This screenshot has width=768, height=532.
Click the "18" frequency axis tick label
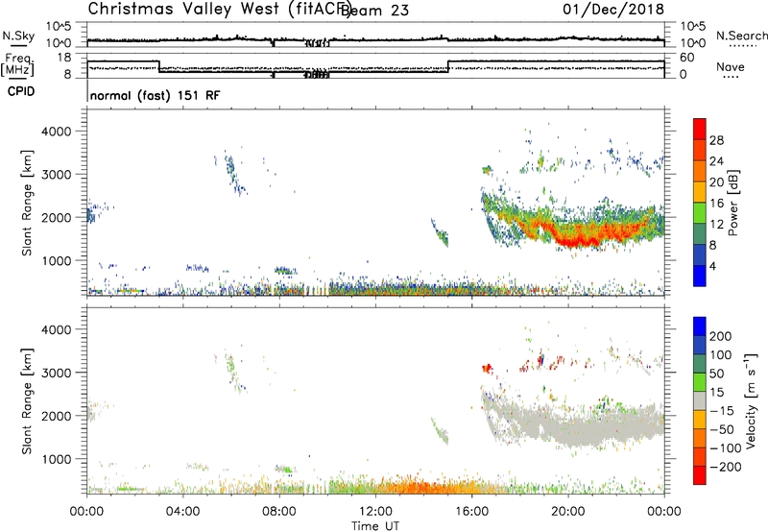tap(64, 58)
